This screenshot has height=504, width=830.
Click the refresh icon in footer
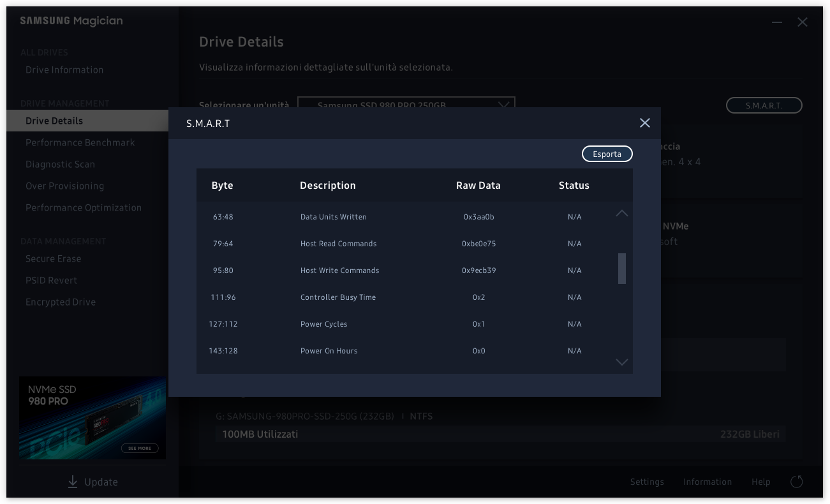tap(797, 482)
